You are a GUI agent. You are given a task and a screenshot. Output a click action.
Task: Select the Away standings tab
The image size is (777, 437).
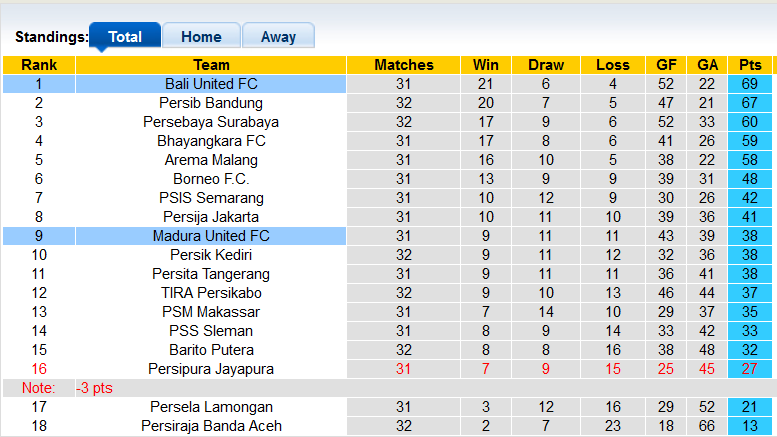point(278,37)
